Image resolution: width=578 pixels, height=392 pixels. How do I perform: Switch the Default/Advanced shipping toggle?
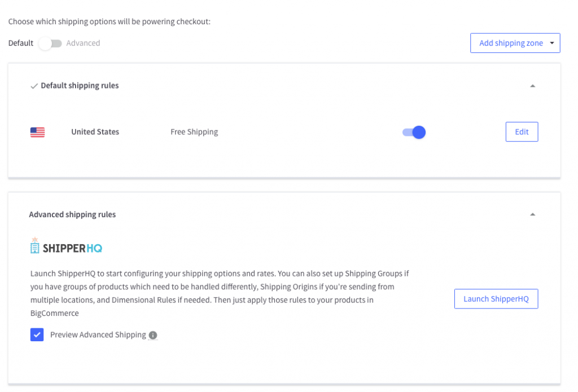coord(50,43)
